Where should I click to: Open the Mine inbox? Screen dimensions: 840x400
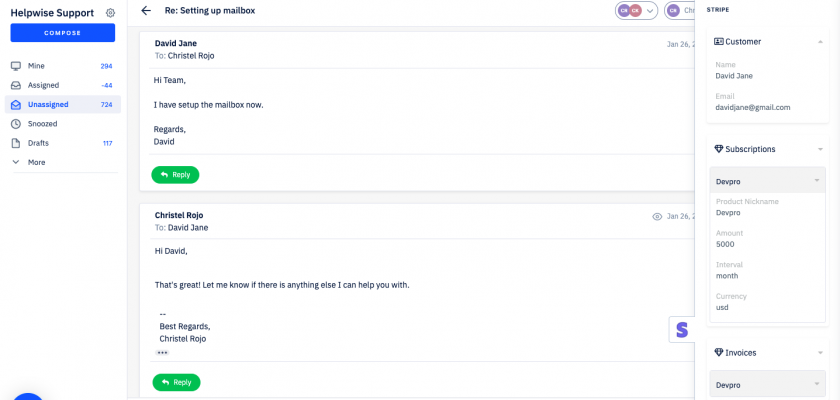click(x=37, y=66)
